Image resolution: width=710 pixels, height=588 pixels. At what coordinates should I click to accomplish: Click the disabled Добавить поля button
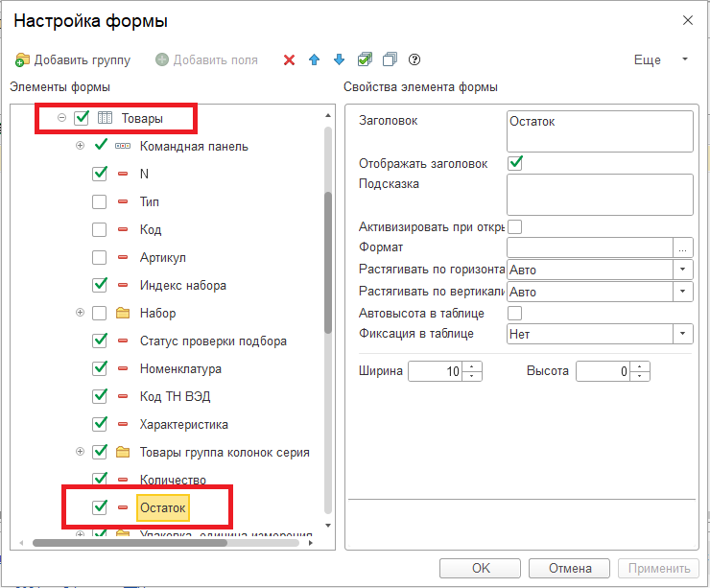tap(206, 59)
